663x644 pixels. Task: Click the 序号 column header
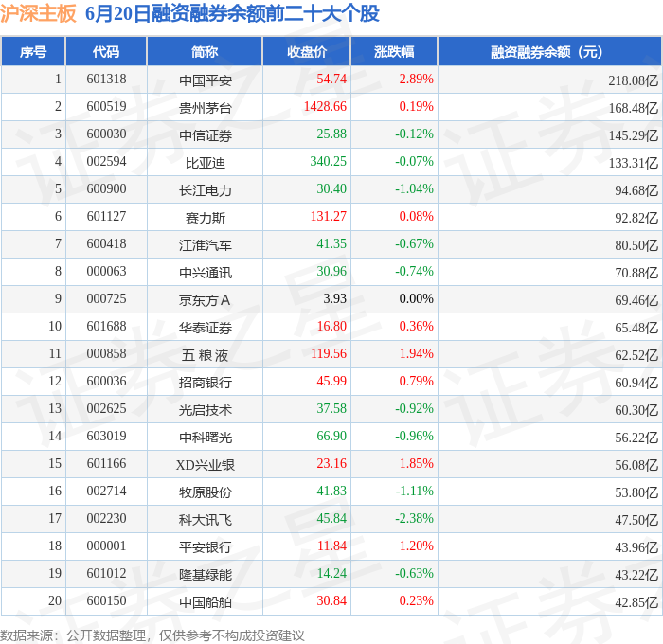33,51
